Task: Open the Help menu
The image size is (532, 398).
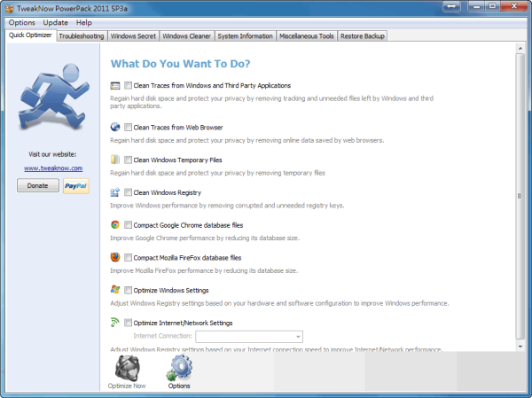Action: (84, 23)
